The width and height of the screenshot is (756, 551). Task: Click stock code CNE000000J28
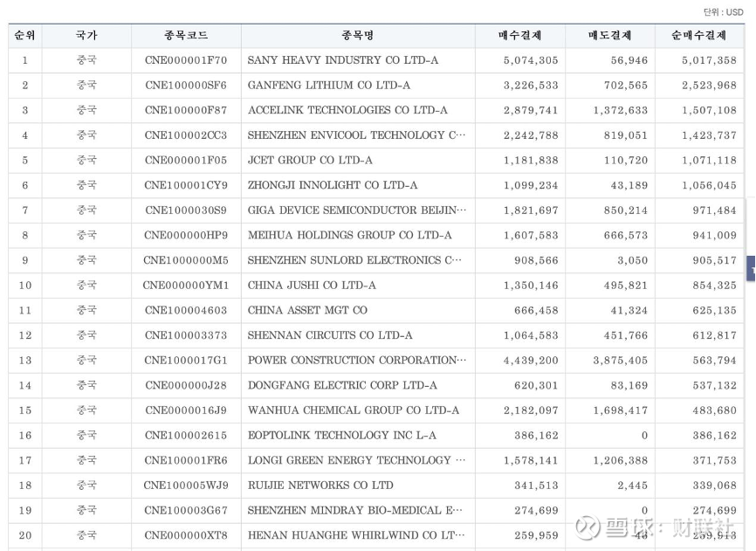tap(186, 385)
